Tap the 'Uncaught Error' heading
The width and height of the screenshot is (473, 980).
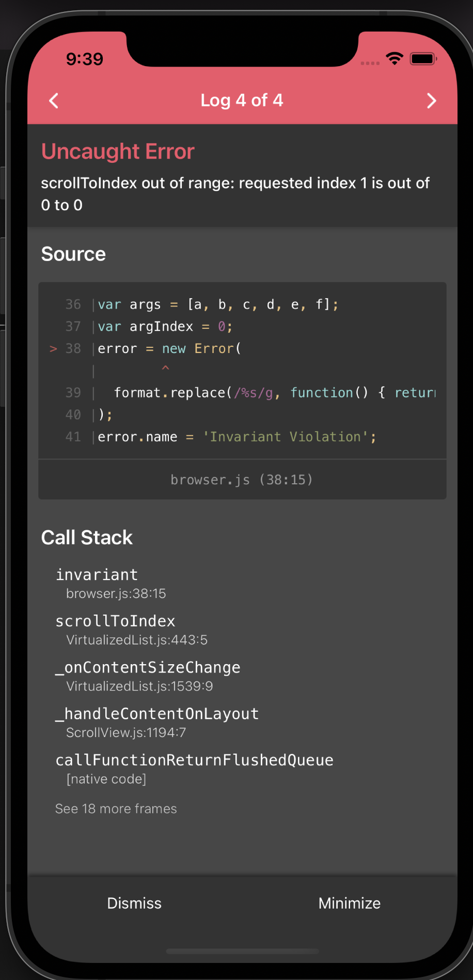(118, 151)
